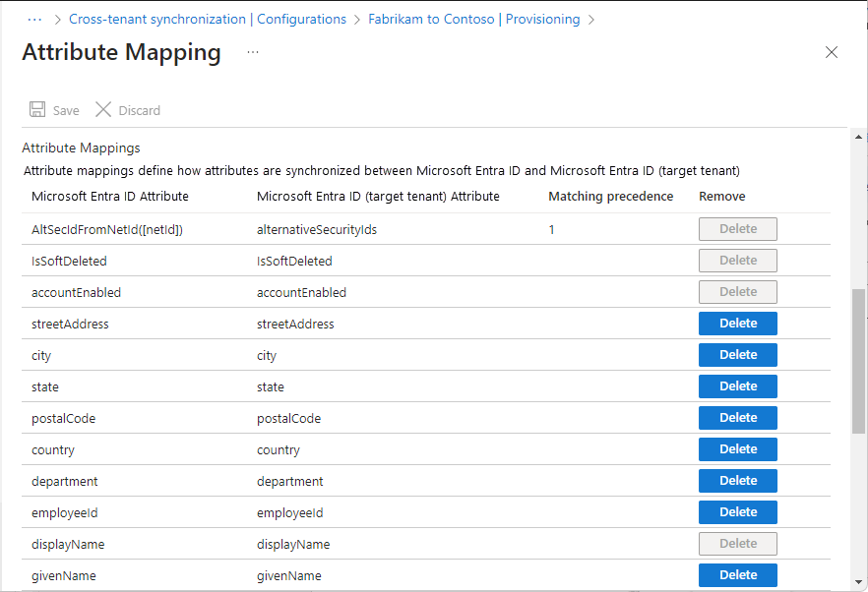The width and height of the screenshot is (868, 592).
Task: Open Fabrikam to Contoso Provisioning breadcrumb
Action: click(x=473, y=19)
